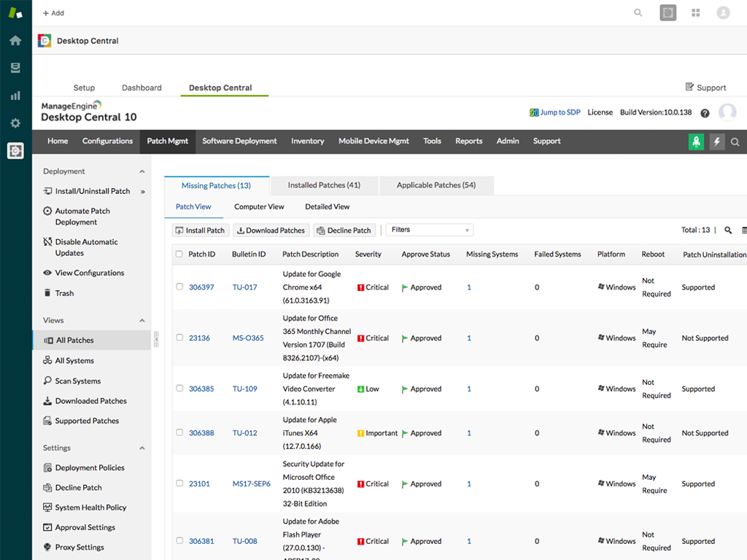
Task: Tick the checkbox for patch 306397
Action: 179,287
